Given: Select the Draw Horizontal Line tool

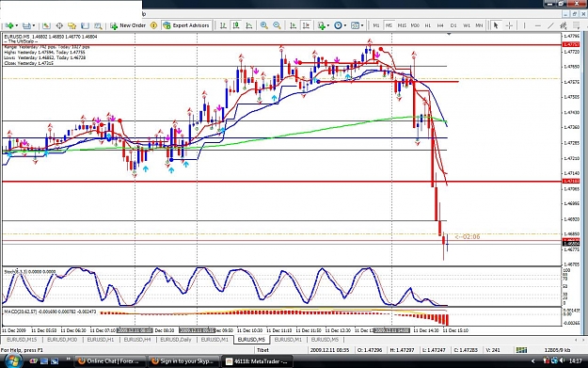Looking at the screenshot, I should click(x=538, y=25).
